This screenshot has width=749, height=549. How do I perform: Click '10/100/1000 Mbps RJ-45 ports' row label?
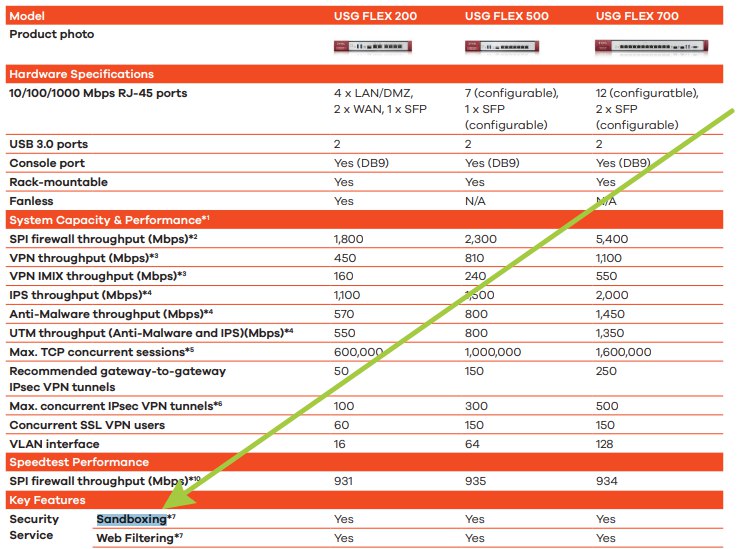[x=98, y=93]
